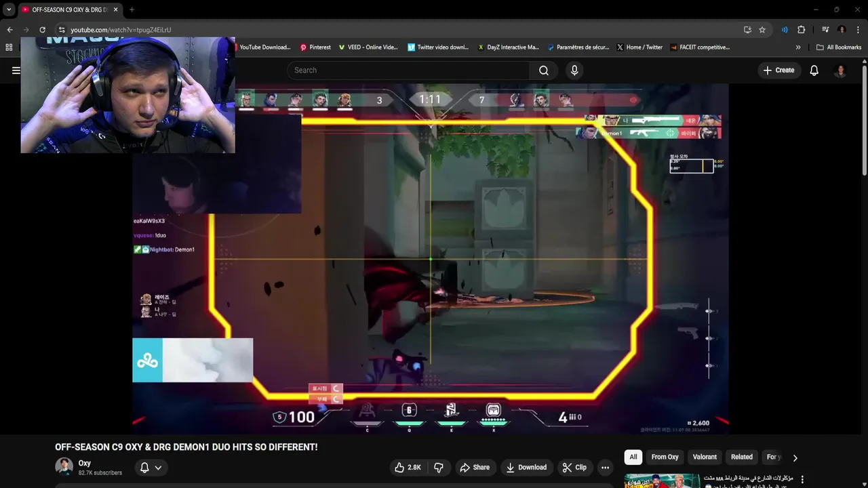868x488 pixels.
Task: Open the YouTube Downloader bookmark
Action: pos(264,47)
